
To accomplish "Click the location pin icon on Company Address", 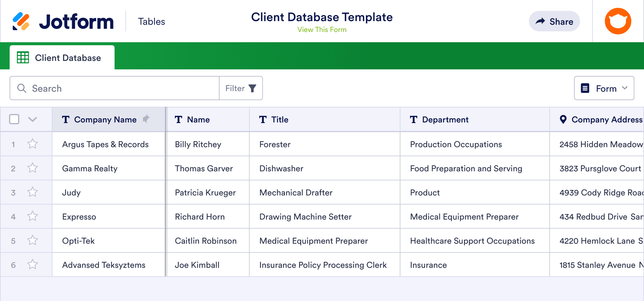I will click(x=563, y=119).
